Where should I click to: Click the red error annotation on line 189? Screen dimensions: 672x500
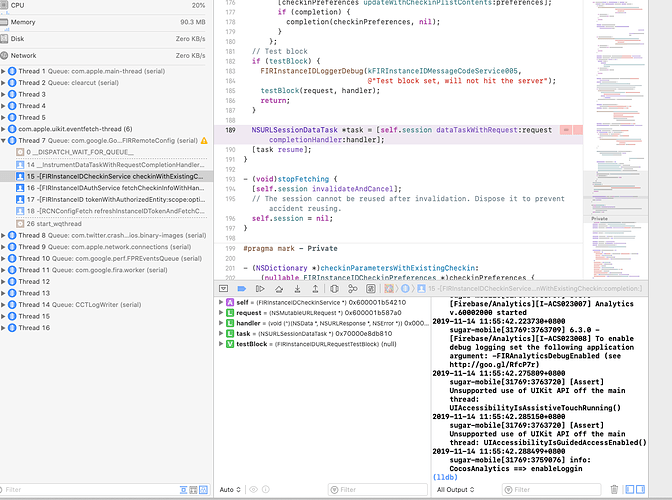pyautogui.click(x=571, y=130)
